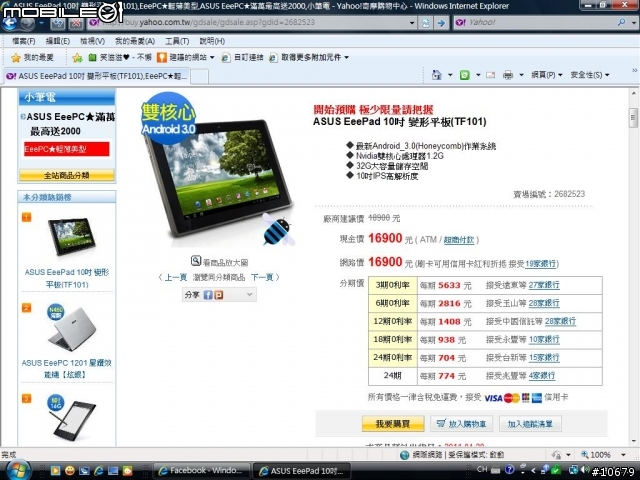The width and height of the screenshot is (640, 480).
Task: Click the read mail icon
Action: coord(491,75)
